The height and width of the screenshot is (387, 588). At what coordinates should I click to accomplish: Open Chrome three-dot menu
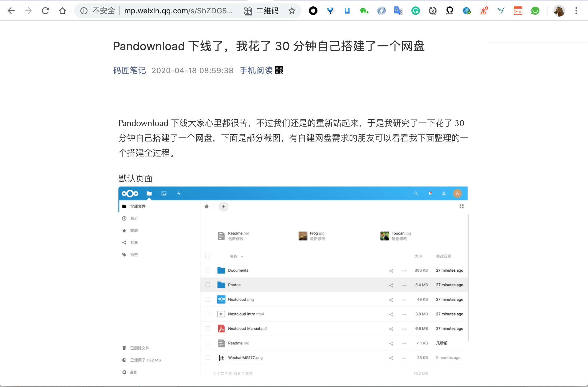(576, 11)
